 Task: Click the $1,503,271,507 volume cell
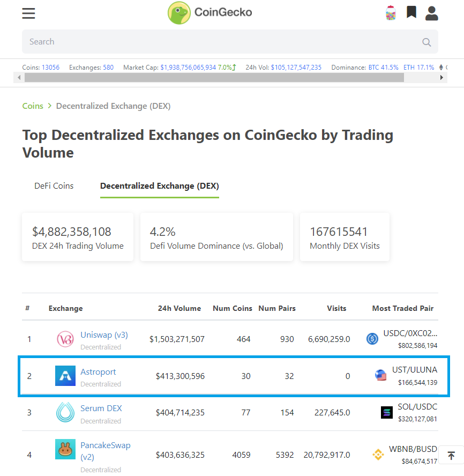[177, 339]
